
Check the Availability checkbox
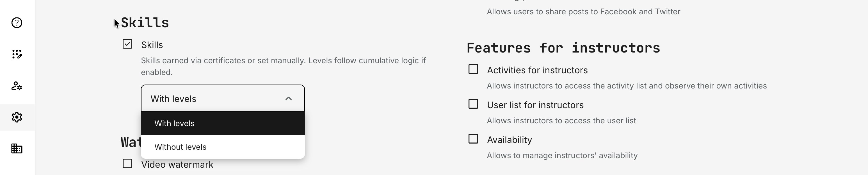point(473,139)
